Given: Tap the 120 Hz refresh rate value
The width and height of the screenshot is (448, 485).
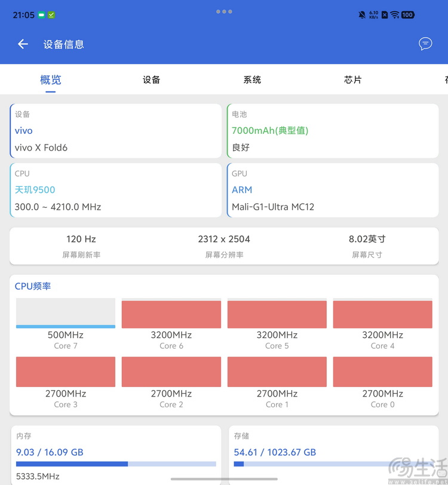Looking at the screenshot, I should [x=81, y=239].
